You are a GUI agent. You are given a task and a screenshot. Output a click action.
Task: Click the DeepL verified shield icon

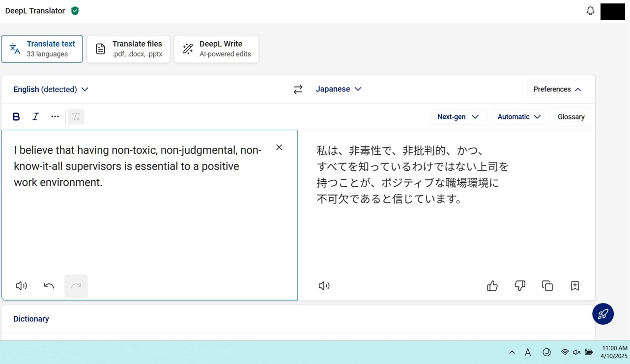tap(75, 11)
